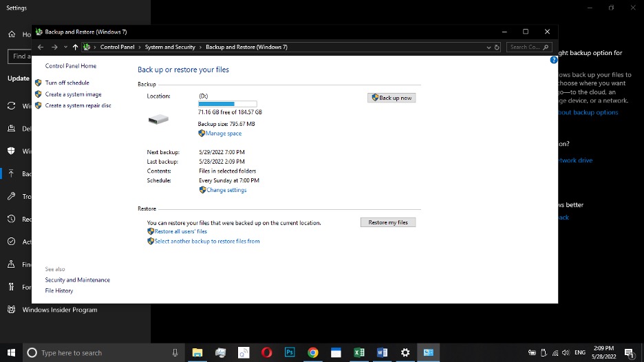Open Help via the blue question icon

pos(554,60)
